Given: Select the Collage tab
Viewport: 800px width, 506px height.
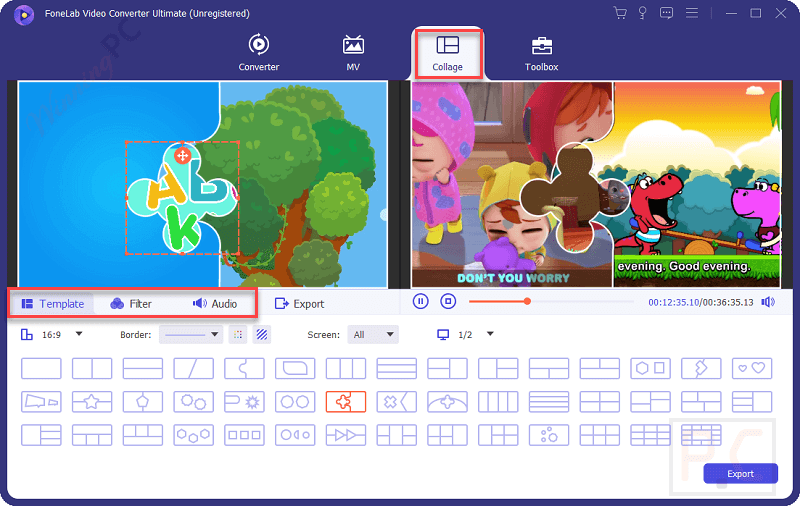Looking at the screenshot, I should [447, 53].
